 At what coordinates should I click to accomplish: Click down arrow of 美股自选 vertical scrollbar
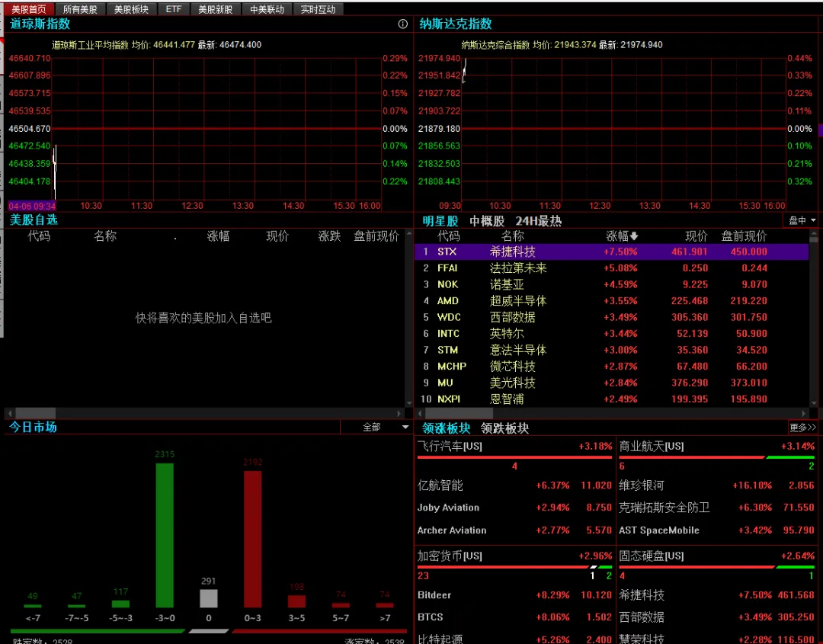pos(409,403)
